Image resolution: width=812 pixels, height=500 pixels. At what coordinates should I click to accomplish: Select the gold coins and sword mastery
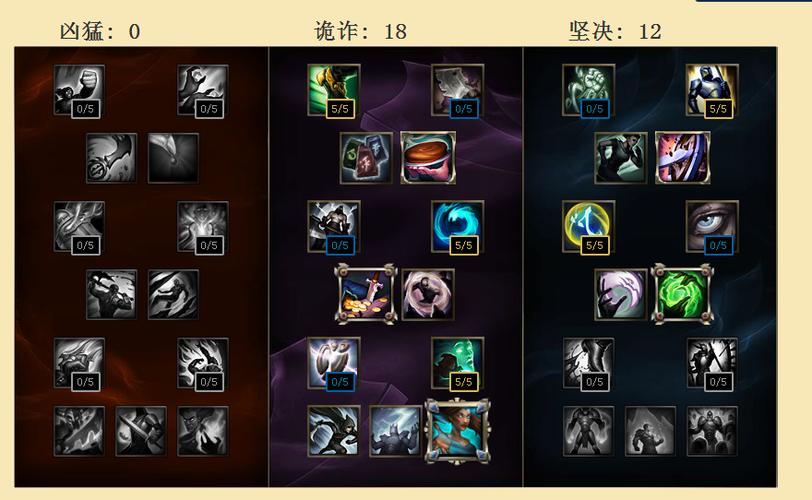coord(366,294)
